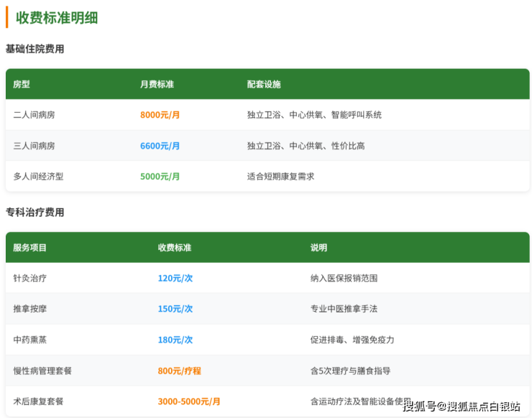The height and width of the screenshot is (418, 532).
Task: Select the 针灸治疗 service row
Action: [x=30, y=278]
